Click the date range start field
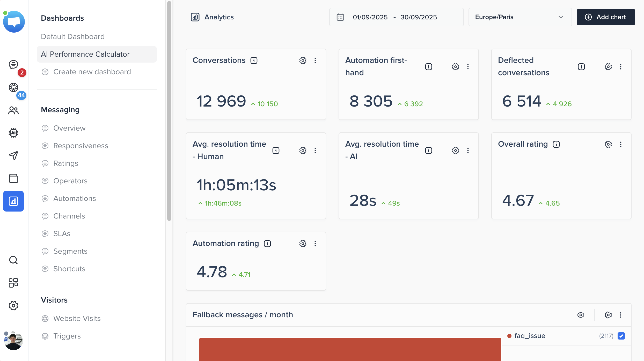Image resolution: width=644 pixels, height=361 pixels. pyautogui.click(x=370, y=17)
